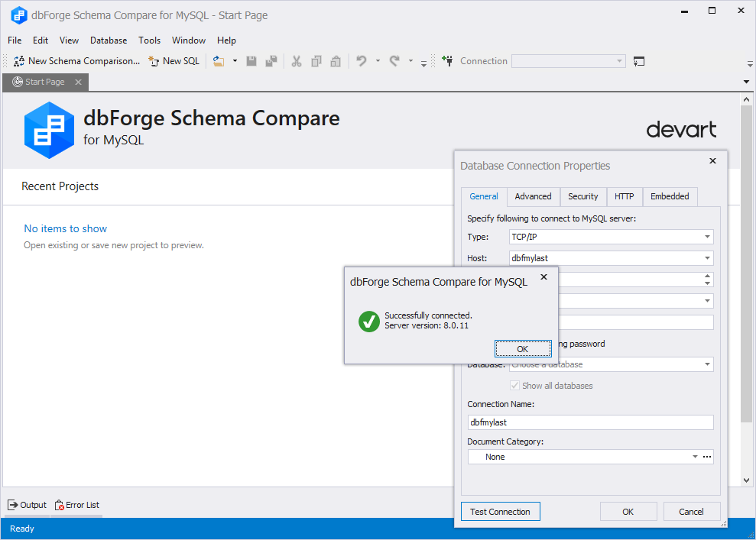
Task: Click the green success checkmark icon
Action: point(369,322)
